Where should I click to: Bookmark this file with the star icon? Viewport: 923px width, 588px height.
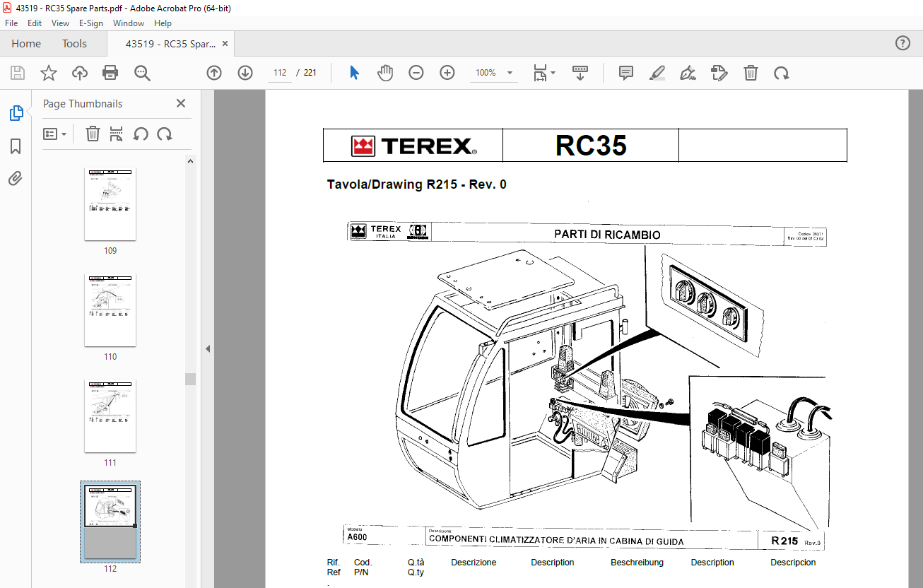tap(48, 73)
